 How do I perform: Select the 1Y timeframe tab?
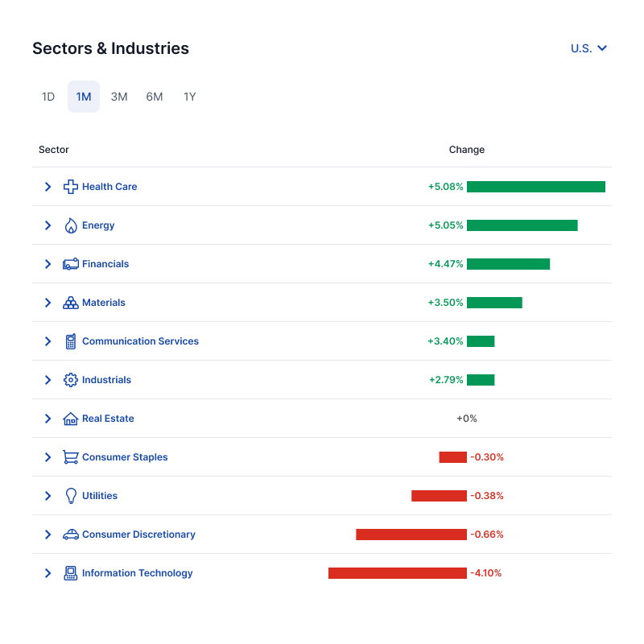pyautogui.click(x=190, y=97)
